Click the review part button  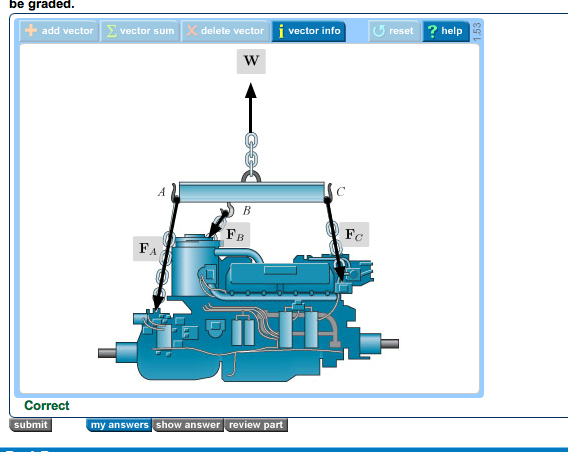256,424
